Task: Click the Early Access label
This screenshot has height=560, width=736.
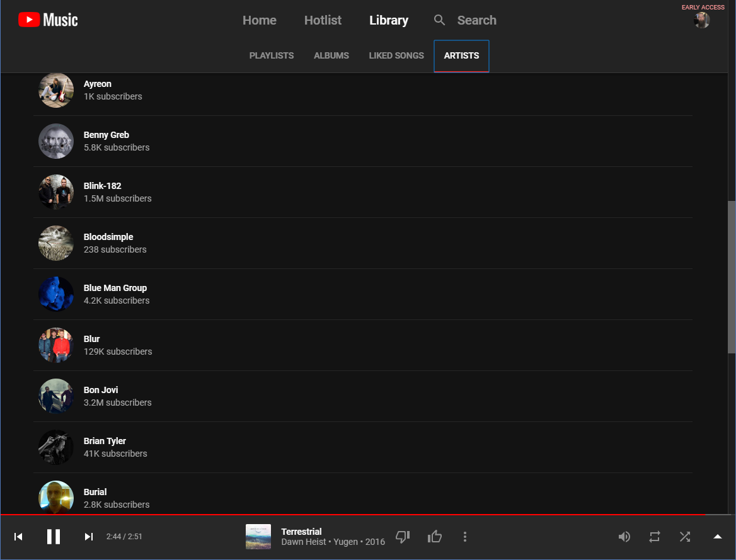Action: click(x=703, y=7)
